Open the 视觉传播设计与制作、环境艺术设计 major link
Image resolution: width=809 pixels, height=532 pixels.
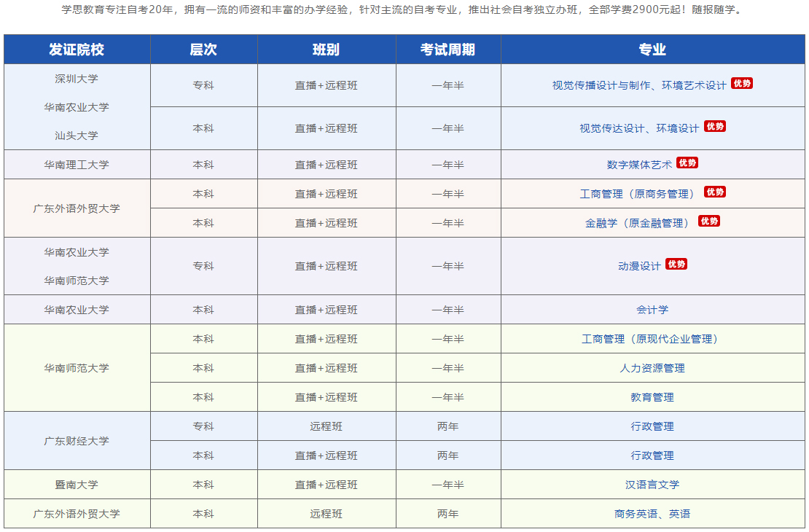point(639,86)
